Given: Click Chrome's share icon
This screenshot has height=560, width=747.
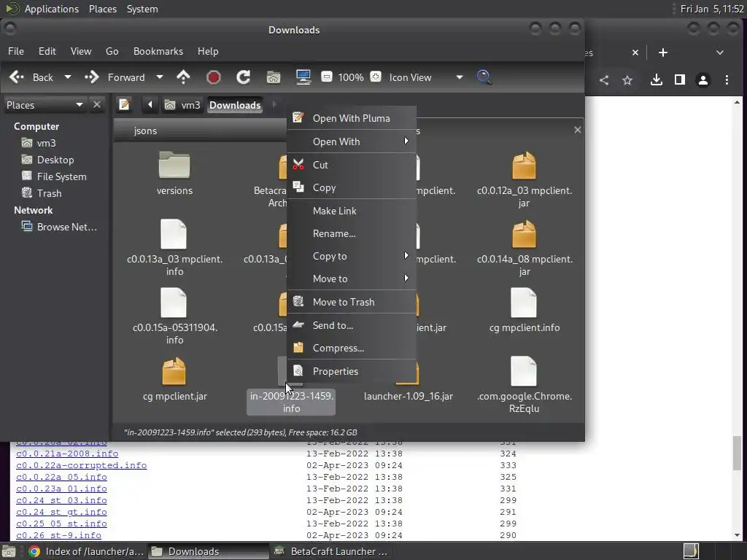Looking at the screenshot, I should coord(604,80).
